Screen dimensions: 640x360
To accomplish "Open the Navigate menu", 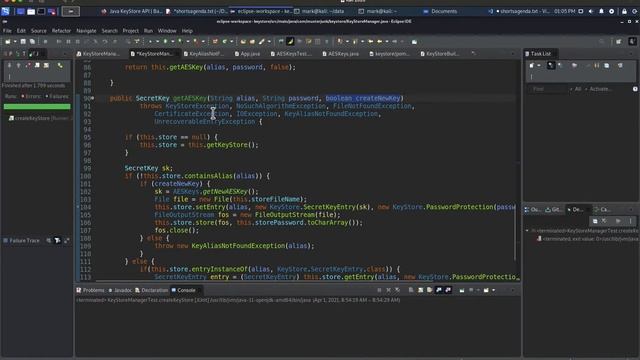I will 86,31.
